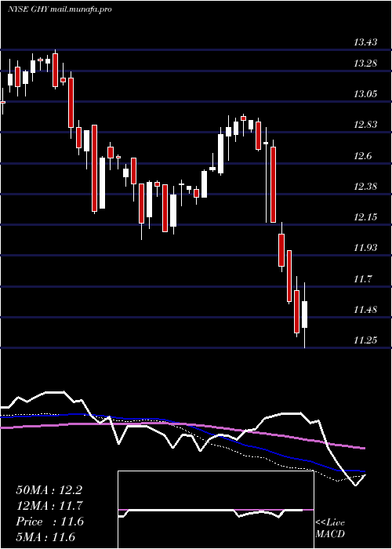
Task: Click the 12.38 price level label
Action: [365, 186]
